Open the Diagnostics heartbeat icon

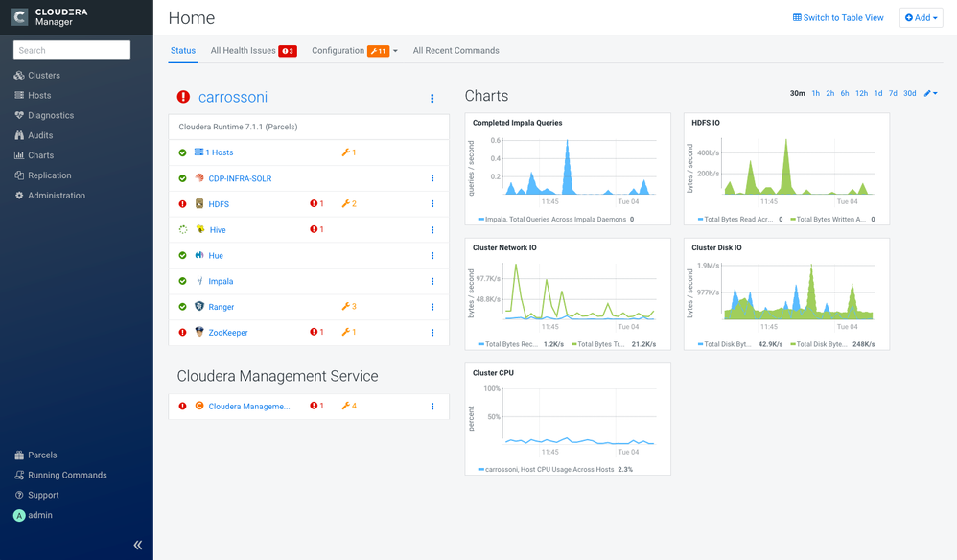[x=19, y=115]
